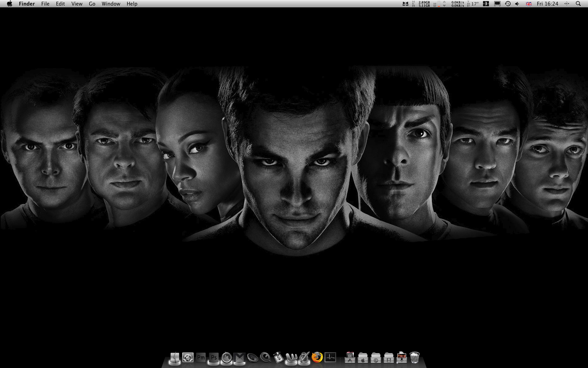Open the envelope mail app in dock

click(x=239, y=357)
